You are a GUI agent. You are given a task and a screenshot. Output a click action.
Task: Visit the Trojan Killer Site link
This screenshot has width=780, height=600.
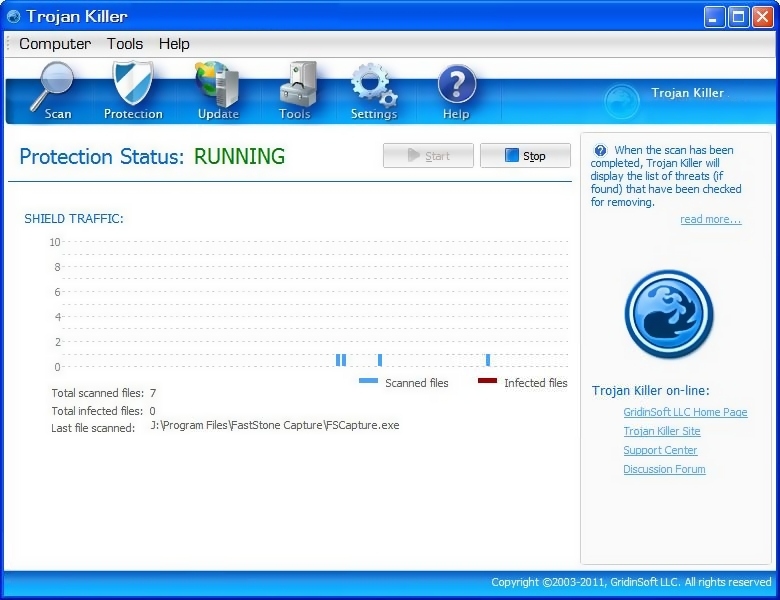point(661,431)
